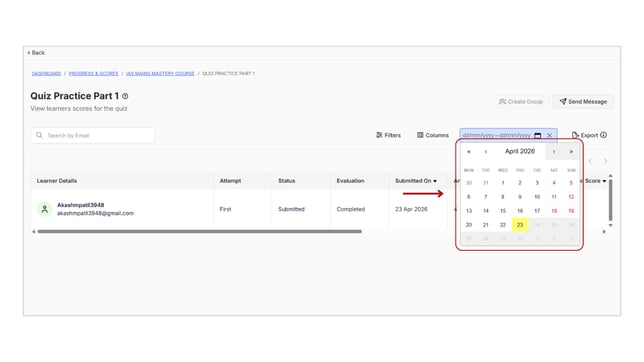
Task: Select April 17 in the calendar
Action: point(537,211)
